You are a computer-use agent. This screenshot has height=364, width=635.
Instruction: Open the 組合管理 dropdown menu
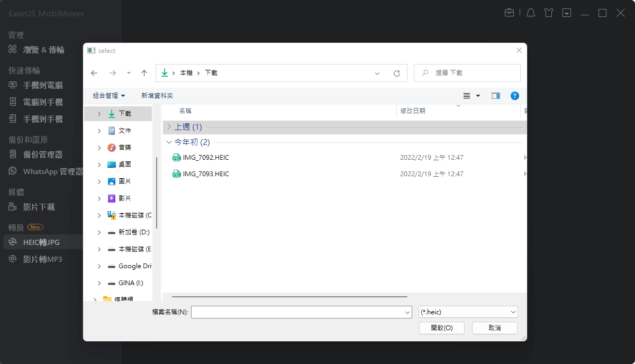coord(107,96)
